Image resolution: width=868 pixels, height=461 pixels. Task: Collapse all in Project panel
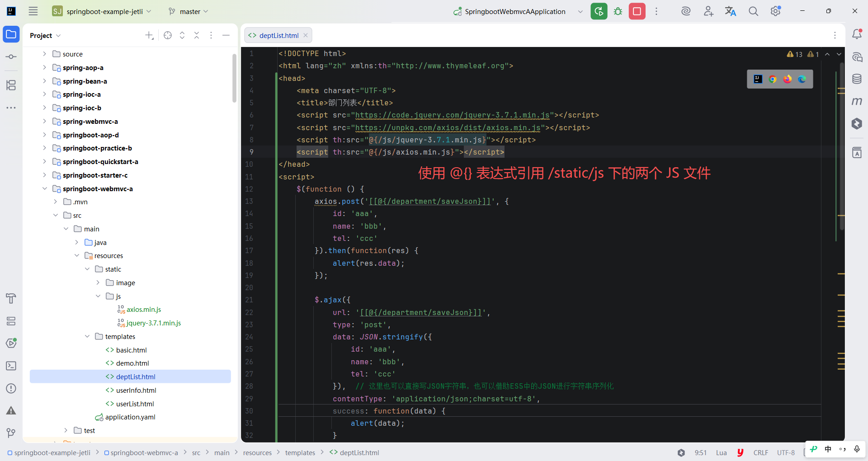197,35
